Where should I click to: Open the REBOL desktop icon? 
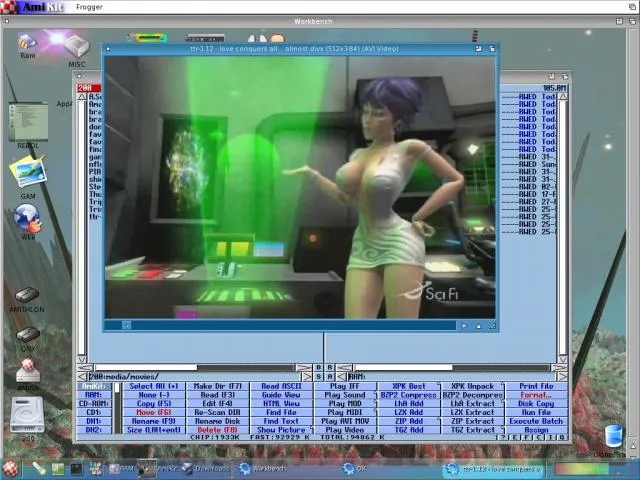click(27, 124)
